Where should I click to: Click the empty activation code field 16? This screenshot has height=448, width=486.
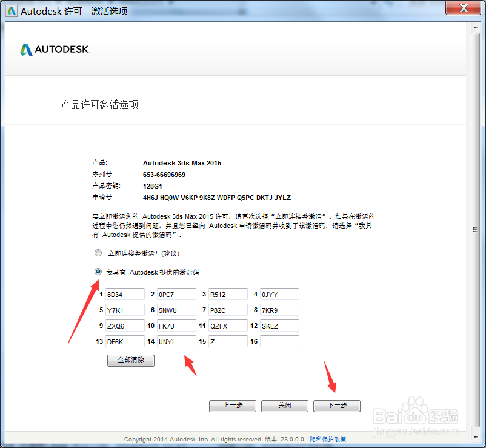point(279,341)
